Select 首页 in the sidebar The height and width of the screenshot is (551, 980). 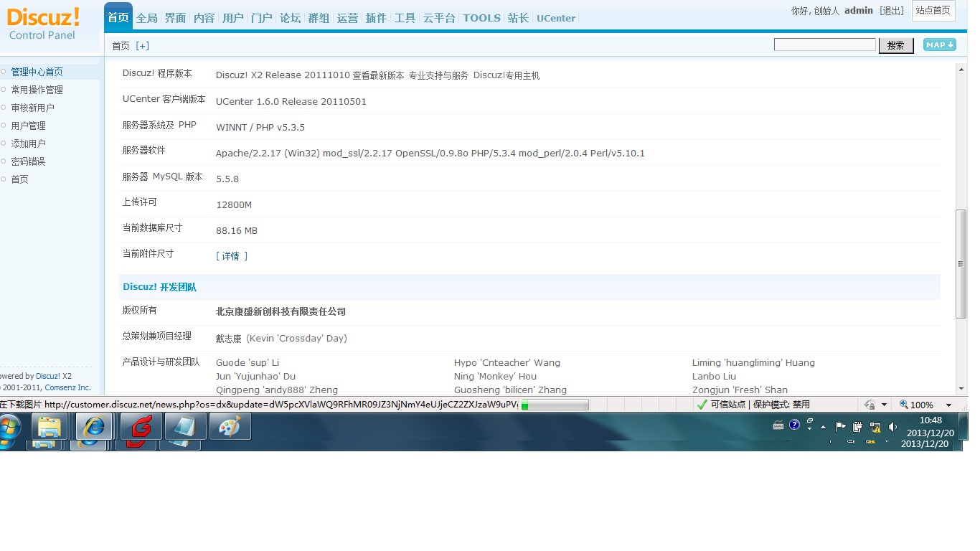(x=19, y=179)
